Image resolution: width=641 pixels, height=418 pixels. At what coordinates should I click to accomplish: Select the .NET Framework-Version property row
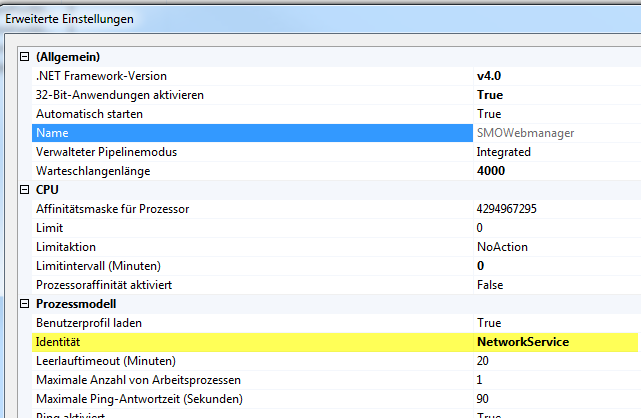pos(100,76)
